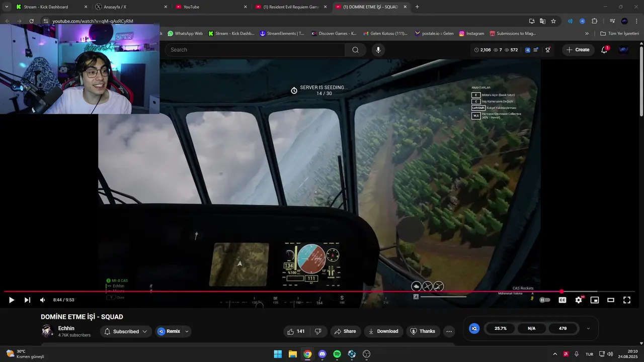Viewport: 644px width, 362px height.
Task: Play the paused video
Action: click(11, 300)
